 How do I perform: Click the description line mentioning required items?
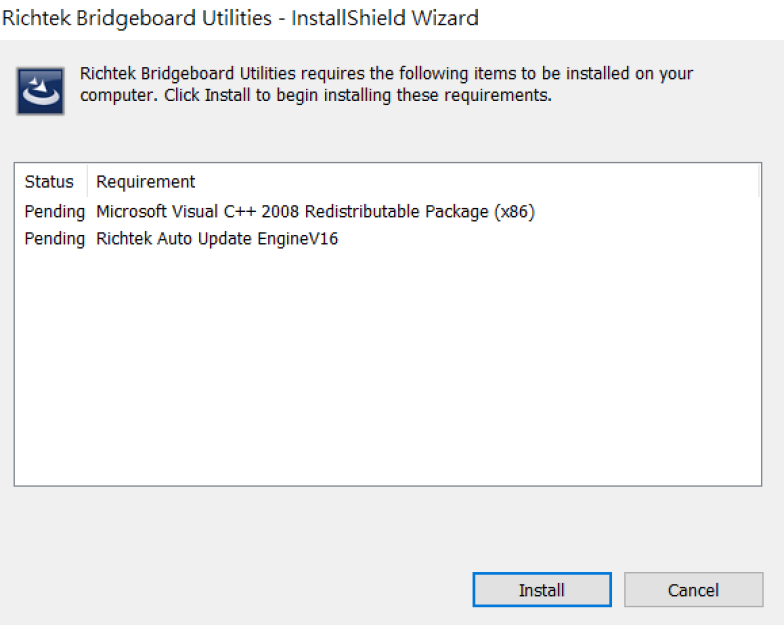tap(386, 74)
